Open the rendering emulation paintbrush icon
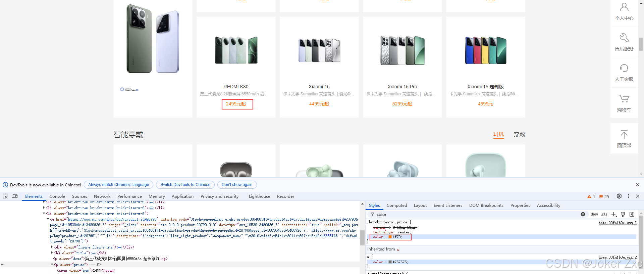The image size is (644, 274). [x=623, y=214]
